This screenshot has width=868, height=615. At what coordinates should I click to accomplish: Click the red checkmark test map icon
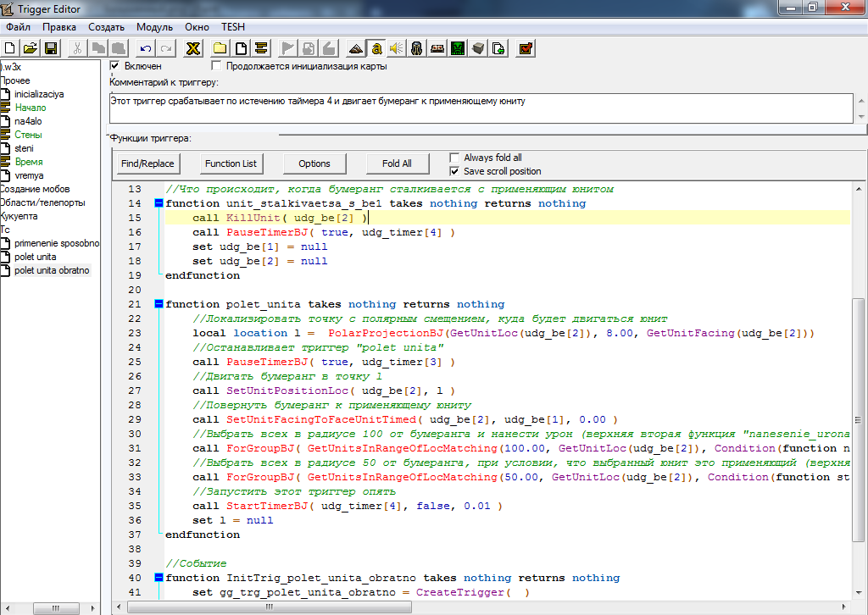click(x=526, y=47)
